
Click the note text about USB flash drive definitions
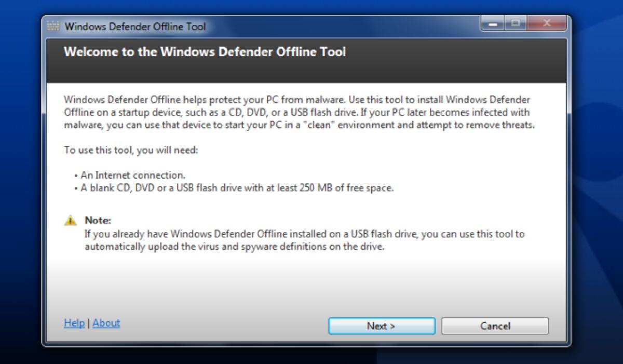pos(304,240)
